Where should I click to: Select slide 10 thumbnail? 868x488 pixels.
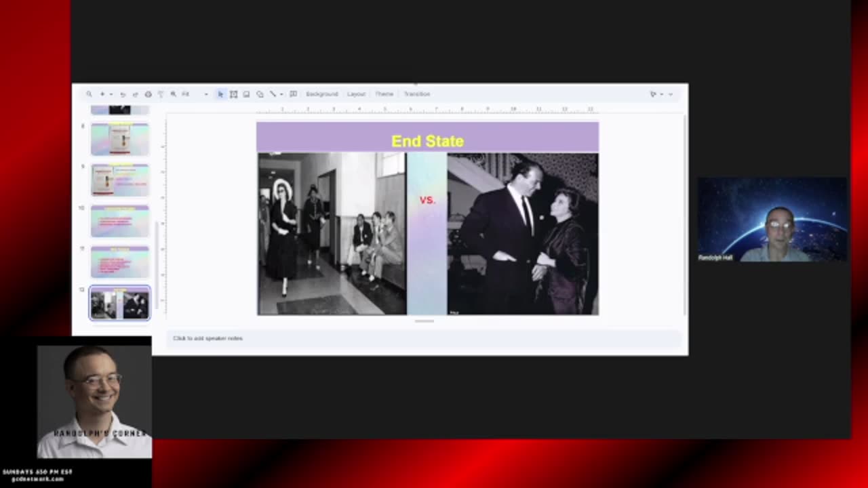[x=120, y=221]
